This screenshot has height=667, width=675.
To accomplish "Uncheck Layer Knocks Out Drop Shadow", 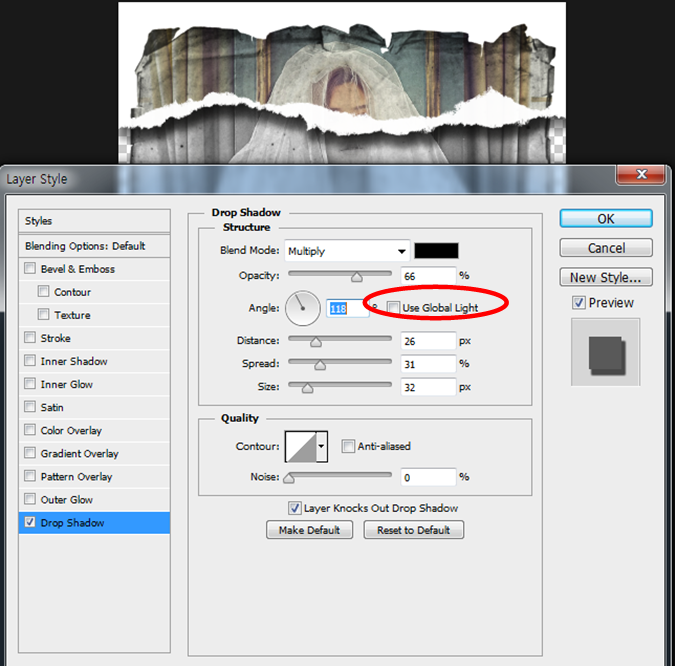I will point(294,508).
